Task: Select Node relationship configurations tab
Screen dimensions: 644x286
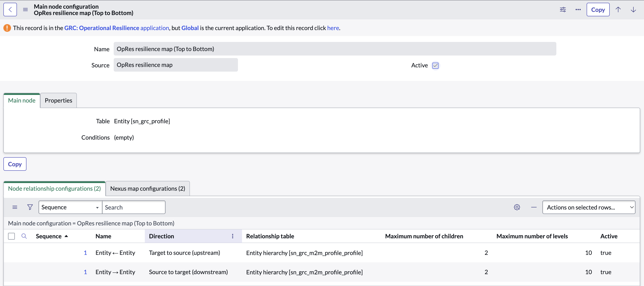Action: pyautogui.click(x=54, y=188)
